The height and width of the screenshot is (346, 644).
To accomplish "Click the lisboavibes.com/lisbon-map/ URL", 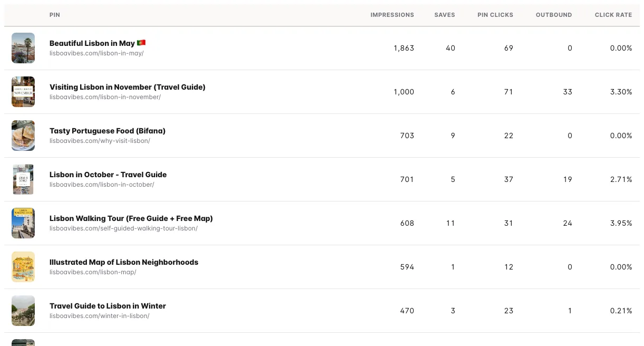I will pos(93,272).
